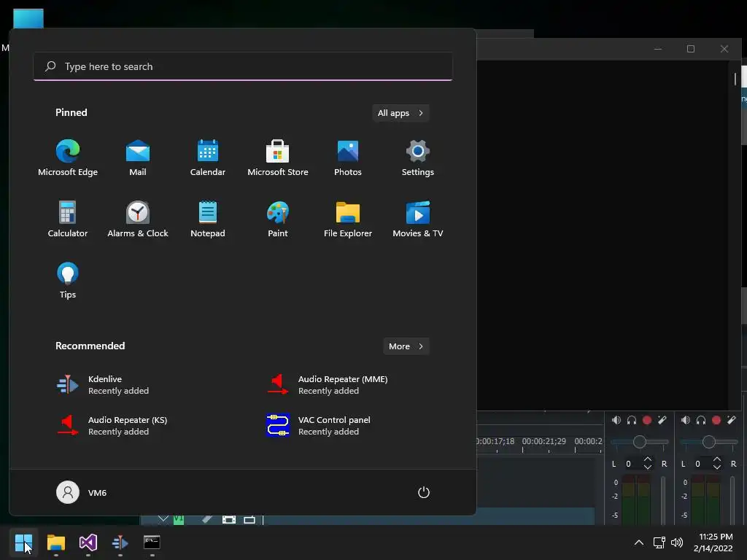Focus the Type here to search box

tap(243, 66)
